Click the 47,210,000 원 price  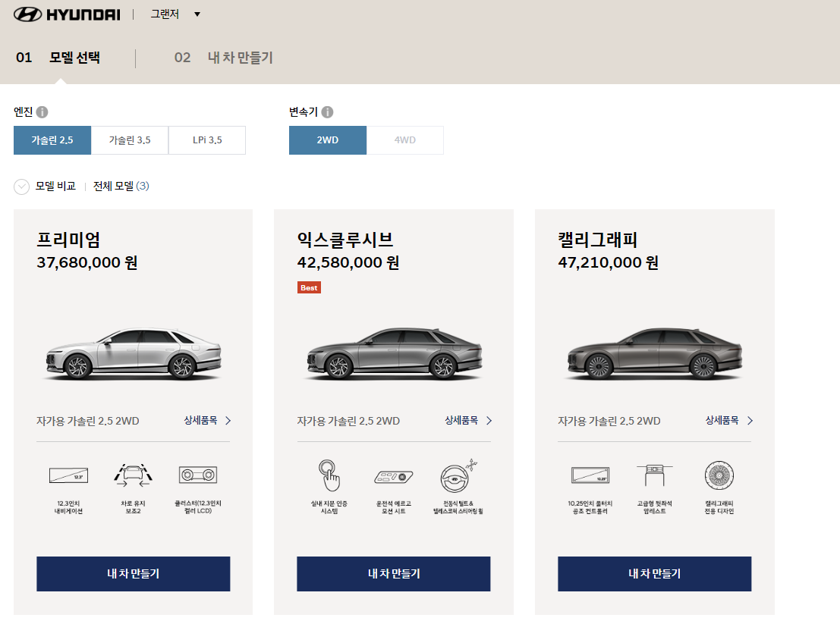[609, 263]
